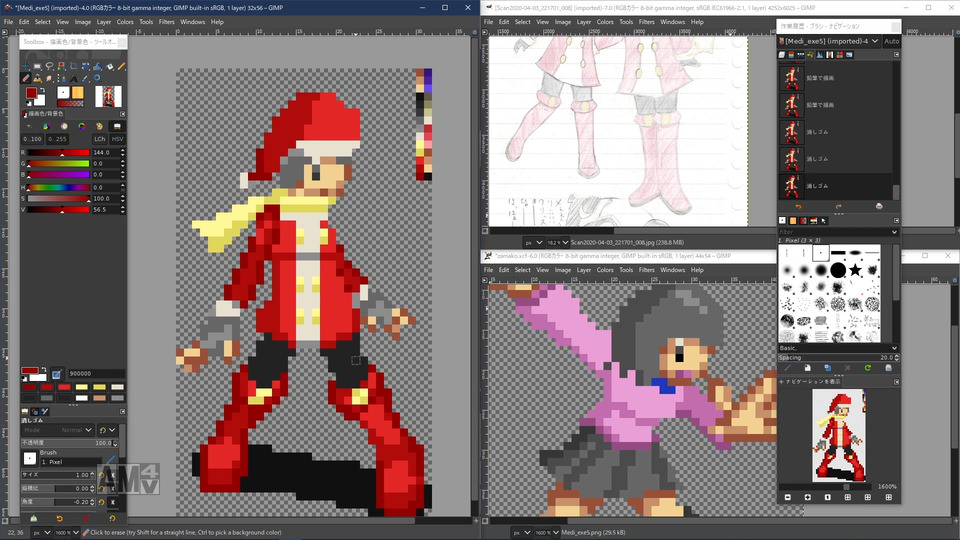
Task: Open Filters menu in Medi_exe5 window
Action: pos(167,21)
